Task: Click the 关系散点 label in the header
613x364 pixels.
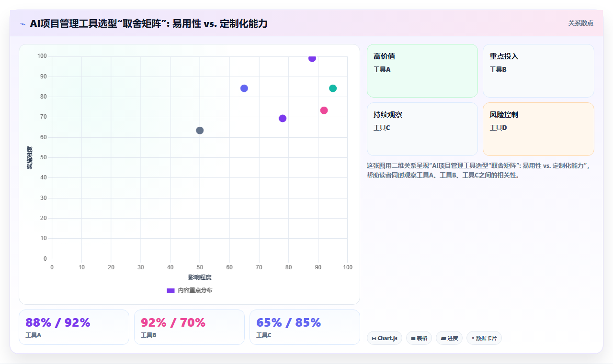Action: point(580,23)
